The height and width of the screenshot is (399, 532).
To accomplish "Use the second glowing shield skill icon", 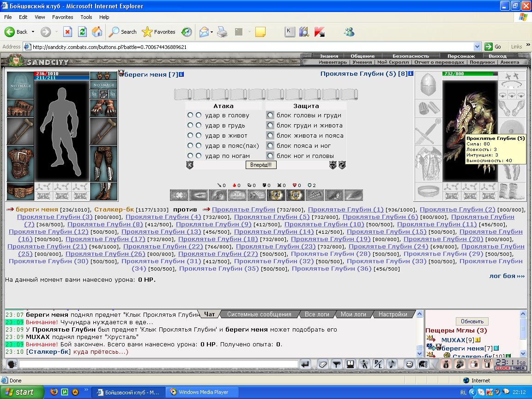I will point(295,195).
